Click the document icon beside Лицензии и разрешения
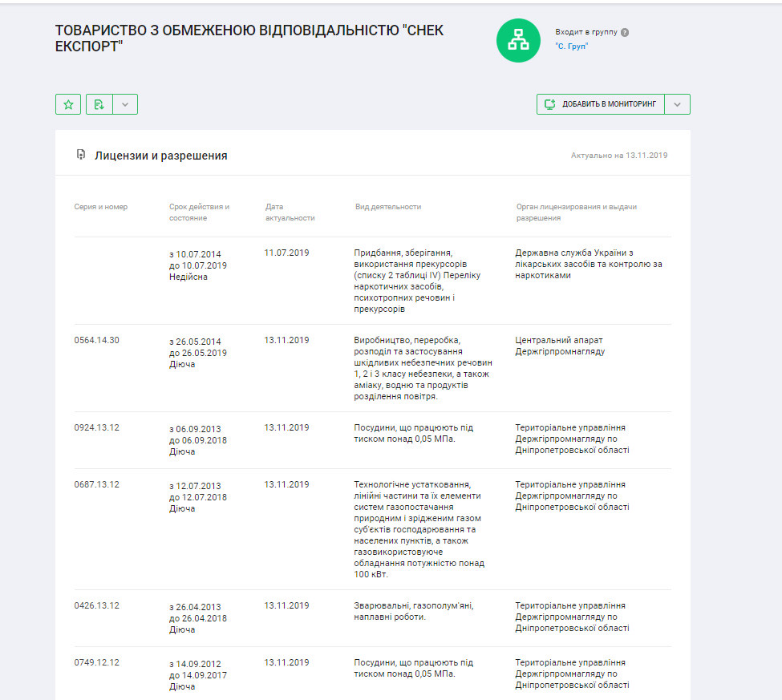Screen dimensions: 782x700 [80, 155]
